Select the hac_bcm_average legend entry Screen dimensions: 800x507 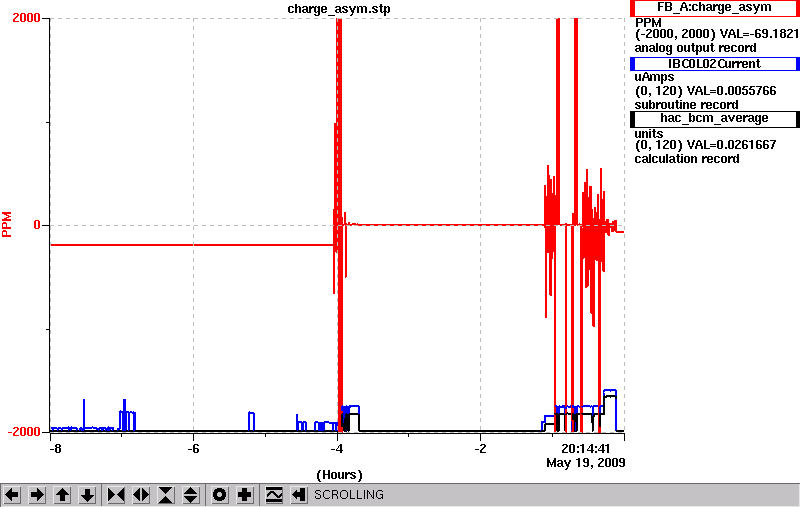point(714,118)
